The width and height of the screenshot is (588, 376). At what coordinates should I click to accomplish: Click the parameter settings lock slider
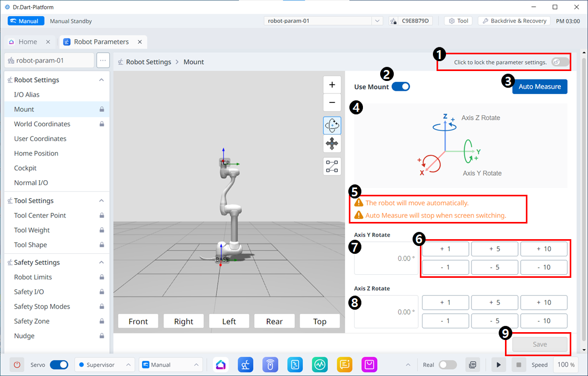[559, 62]
